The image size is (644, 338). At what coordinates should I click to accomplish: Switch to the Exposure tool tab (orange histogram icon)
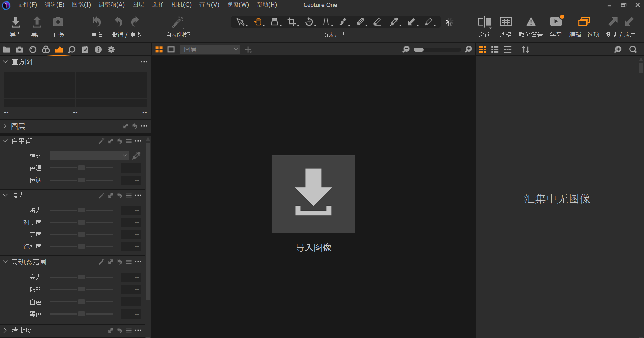59,49
